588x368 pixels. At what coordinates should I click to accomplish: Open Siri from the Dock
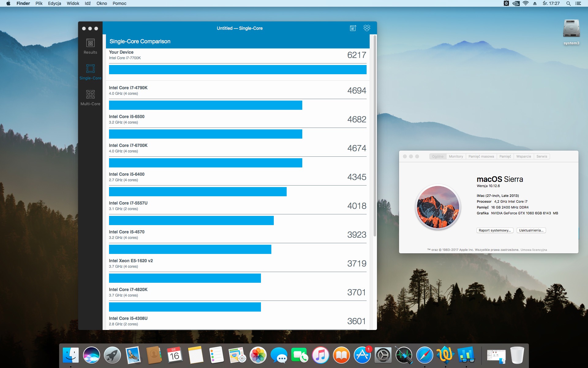tap(91, 355)
